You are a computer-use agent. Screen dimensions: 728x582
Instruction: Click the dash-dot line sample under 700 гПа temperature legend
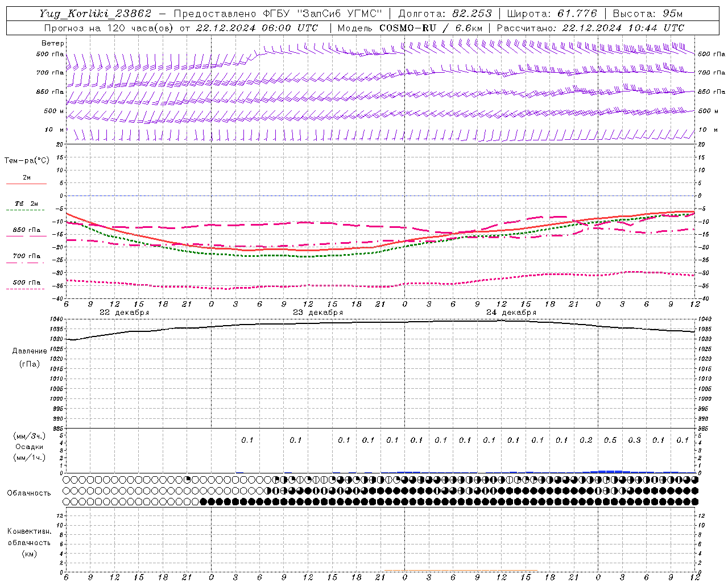[x=26, y=263]
